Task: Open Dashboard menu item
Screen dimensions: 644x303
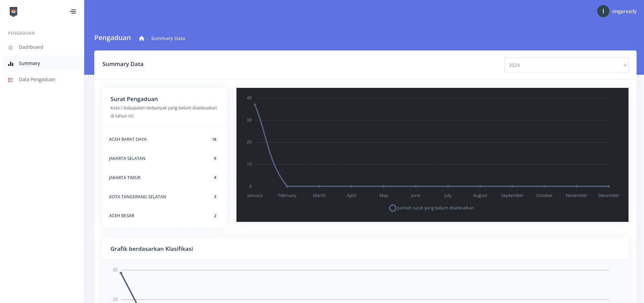Action: tap(42, 47)
